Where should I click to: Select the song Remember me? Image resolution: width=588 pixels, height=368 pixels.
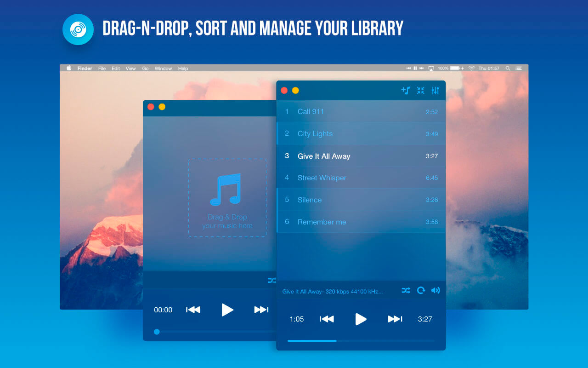coord(361,222)
